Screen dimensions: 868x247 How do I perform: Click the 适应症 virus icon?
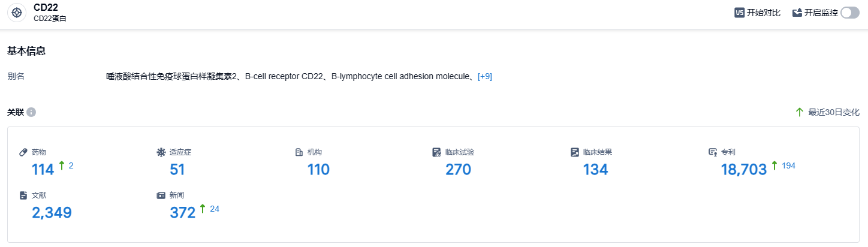pyautogui.click(x=161, y=152)
